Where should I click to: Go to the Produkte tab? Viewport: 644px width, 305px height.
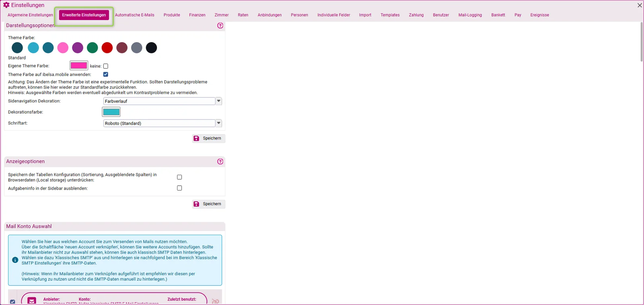172,15
